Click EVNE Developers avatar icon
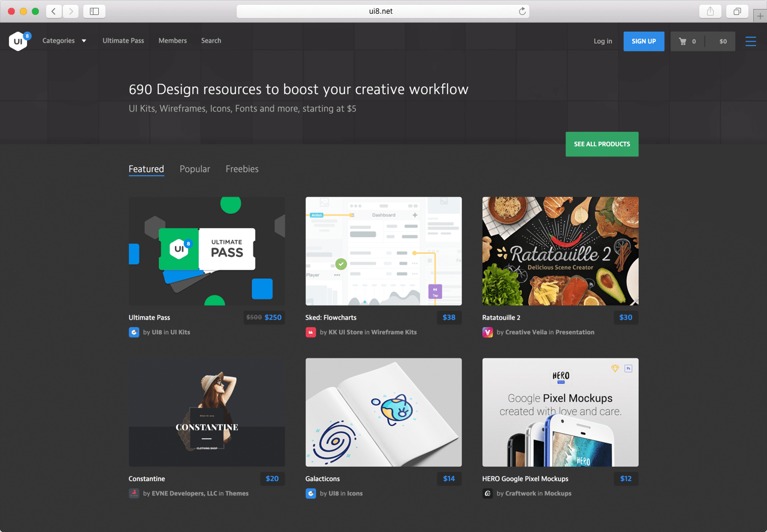Screen dimensions: 767x532 pyautogui.click(x=134, y=493)
